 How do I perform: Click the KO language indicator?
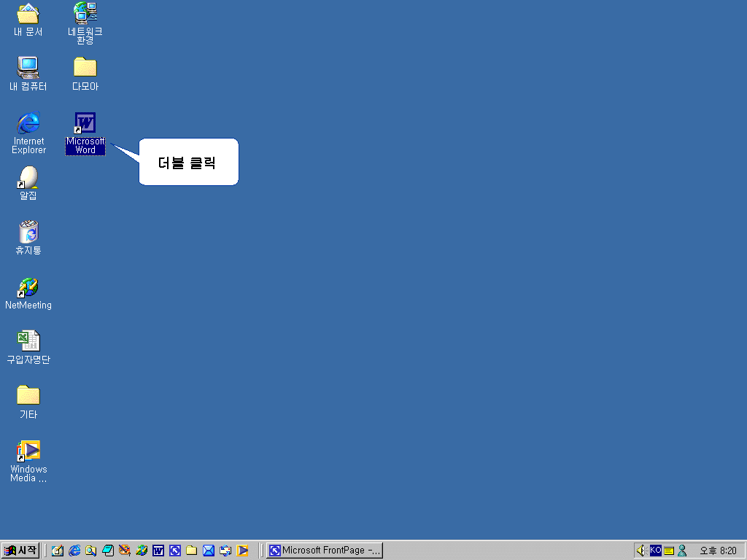pyautogui.click(x=656, y=550)
